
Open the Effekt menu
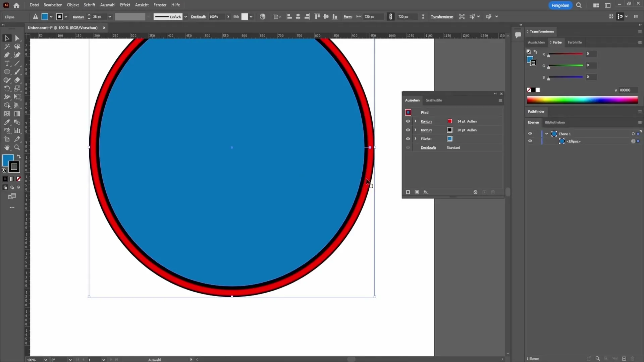click(125, 5)
